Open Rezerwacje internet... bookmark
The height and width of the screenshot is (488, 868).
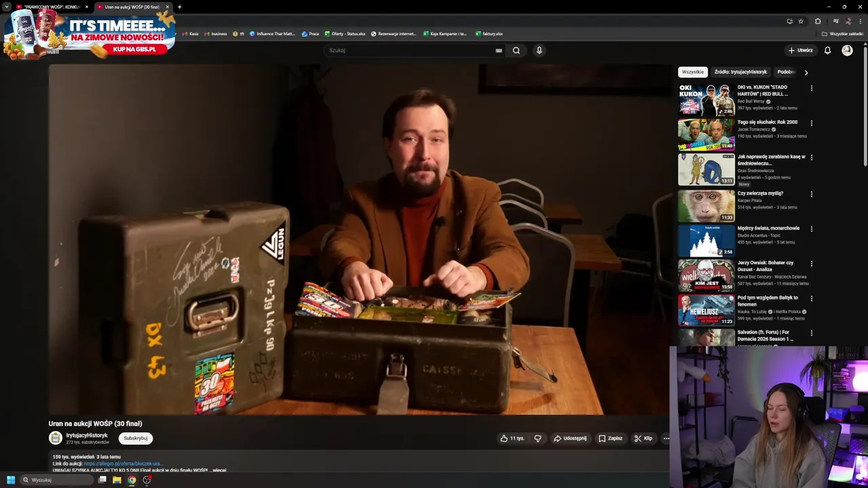click(393, 33)
